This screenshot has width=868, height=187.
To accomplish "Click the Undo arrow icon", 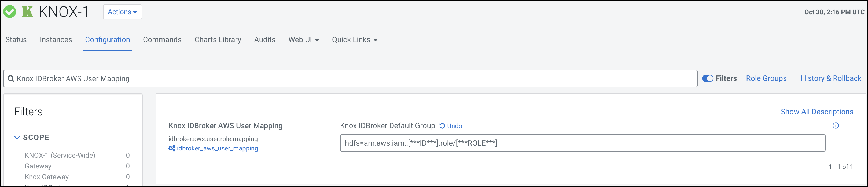I will pyautogui.click(x=442, y=126).
